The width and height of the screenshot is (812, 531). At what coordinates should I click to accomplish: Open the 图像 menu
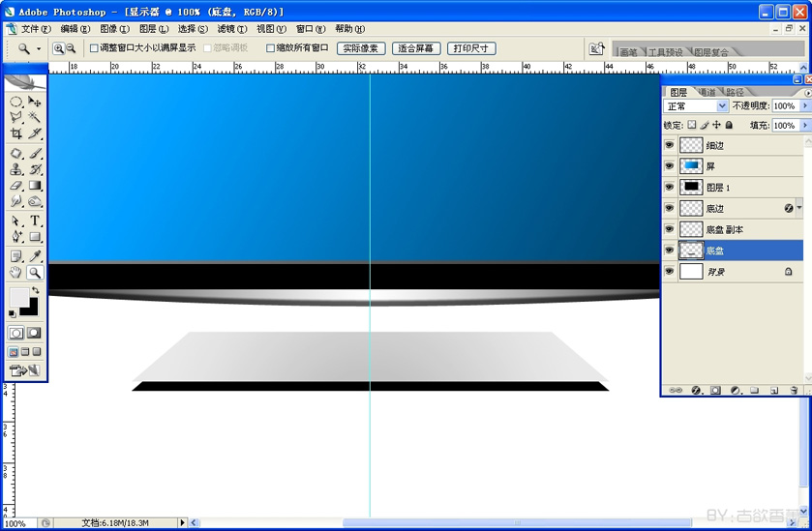[x=114, y=29]
